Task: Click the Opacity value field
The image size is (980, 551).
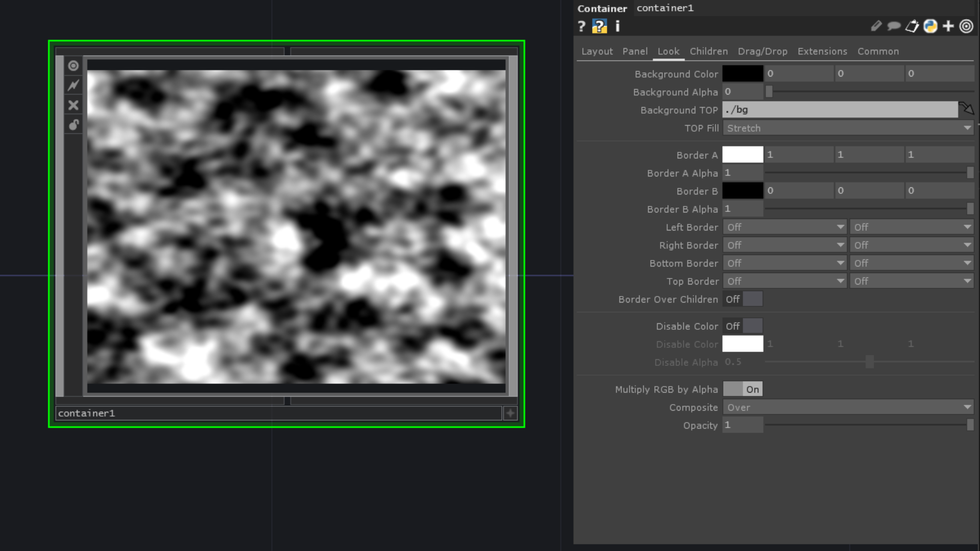Action: 743,425
